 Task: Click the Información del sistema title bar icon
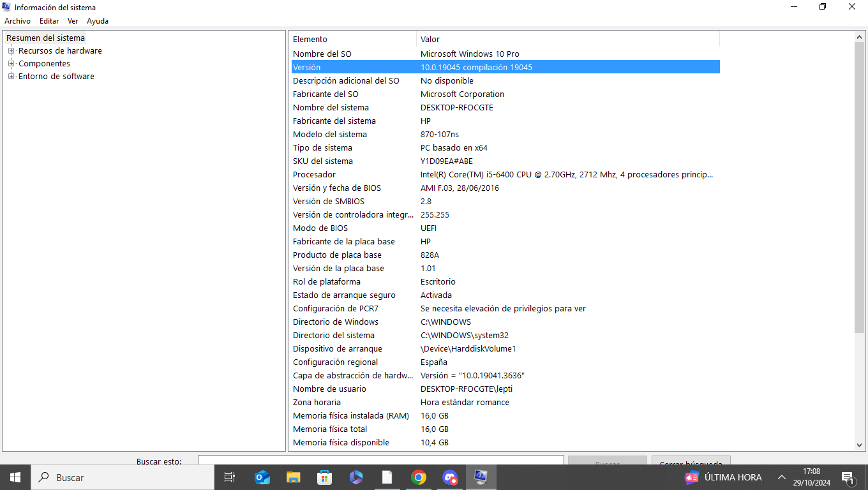pos(7,8)
